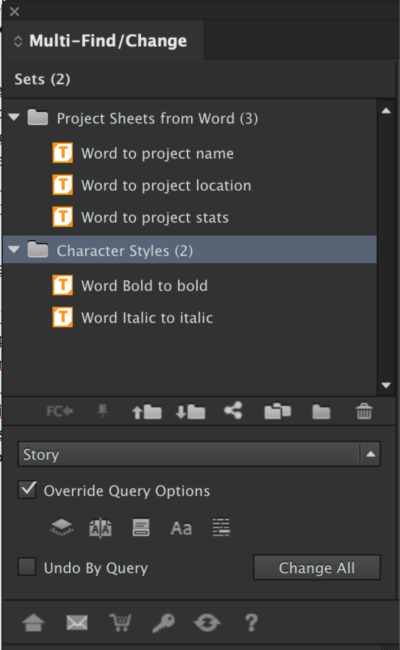This screenshot has height=650, width=400.
Task: Toggle the include master pages icon
Action: 100,528
